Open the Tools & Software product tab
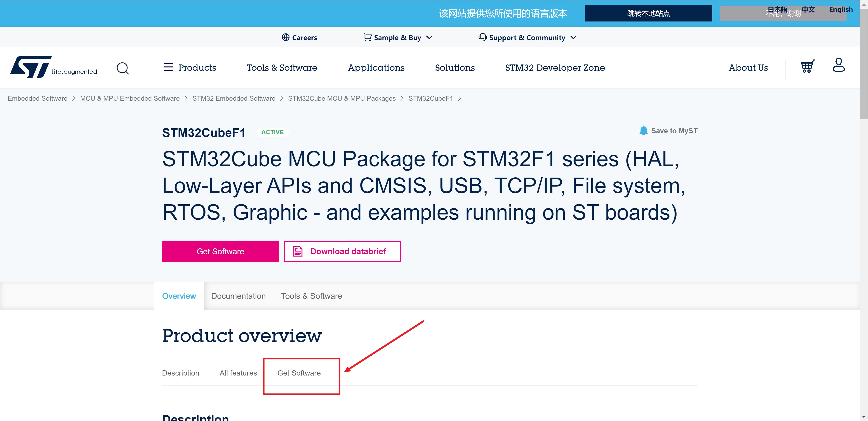 311,296
